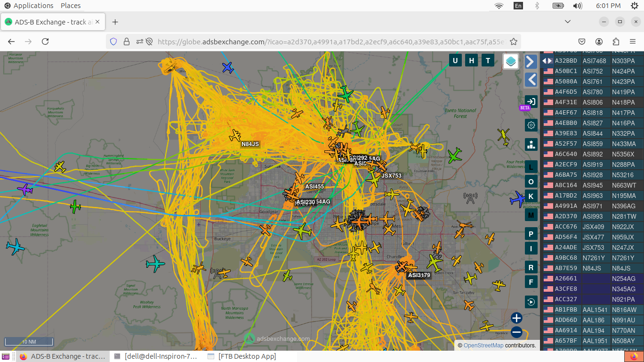This screenshot has height=362, width=644.
Task: Toggle the O map button
Action: [x=531, y=182]
